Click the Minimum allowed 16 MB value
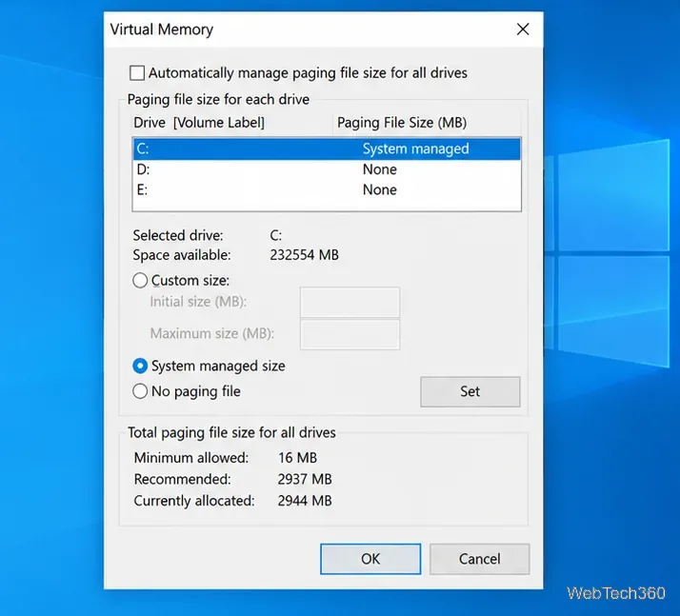Screen dimensions: 680x616 coord(297,457)
